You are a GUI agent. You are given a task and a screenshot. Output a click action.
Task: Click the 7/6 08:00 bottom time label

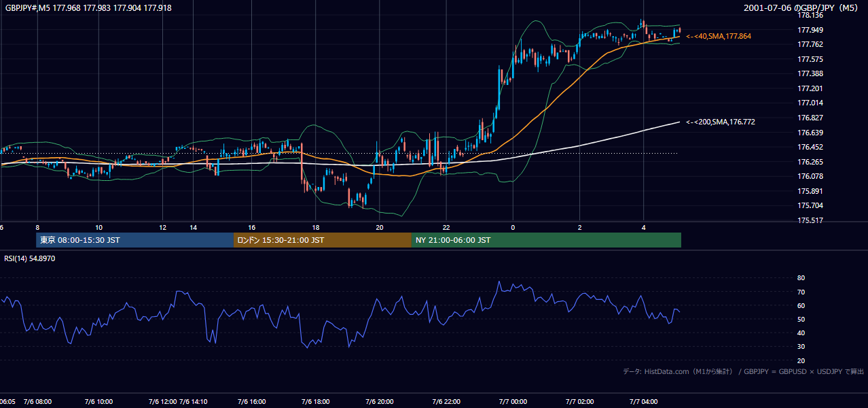37,401
